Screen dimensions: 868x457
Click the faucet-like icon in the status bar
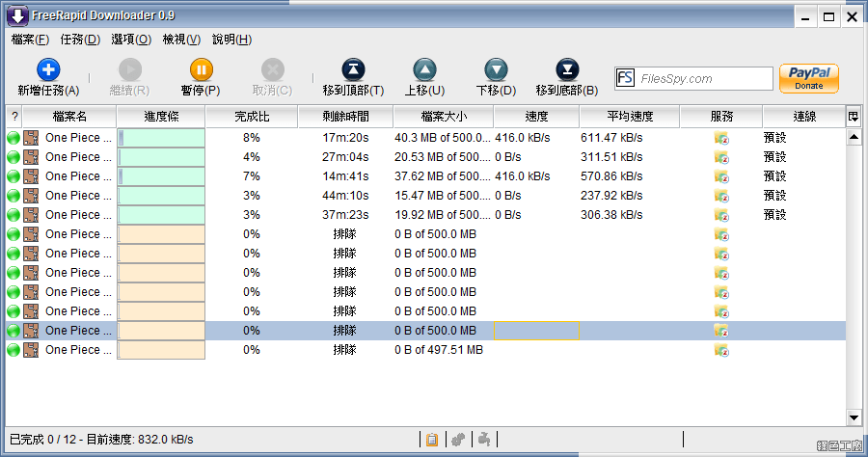(484, 440)
